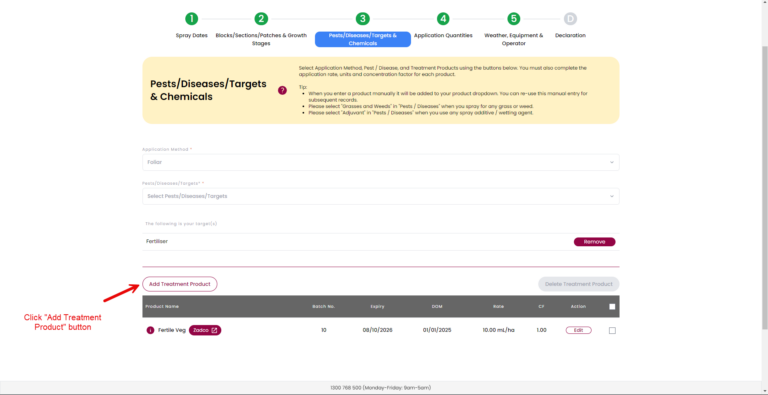Image resolution: width=768 pixels, height=395 pixels.
Task: Go to Application Quantities step label
Action: [443, 35]
